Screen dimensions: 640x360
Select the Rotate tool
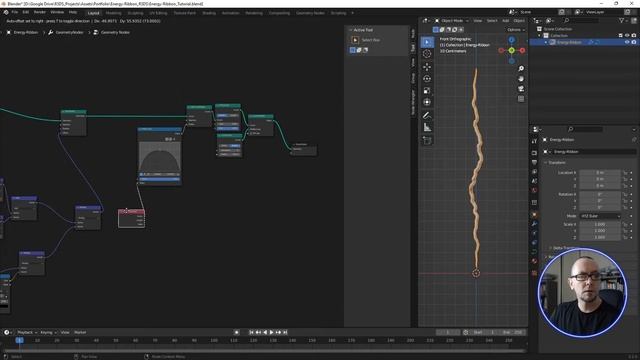coord(427,78)
